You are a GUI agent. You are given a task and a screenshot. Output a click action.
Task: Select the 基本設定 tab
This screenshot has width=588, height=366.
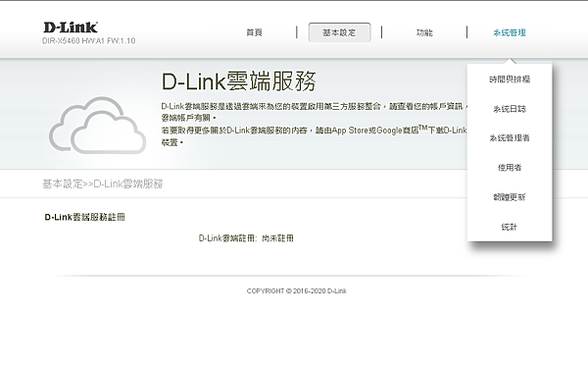tap(339, 32)
